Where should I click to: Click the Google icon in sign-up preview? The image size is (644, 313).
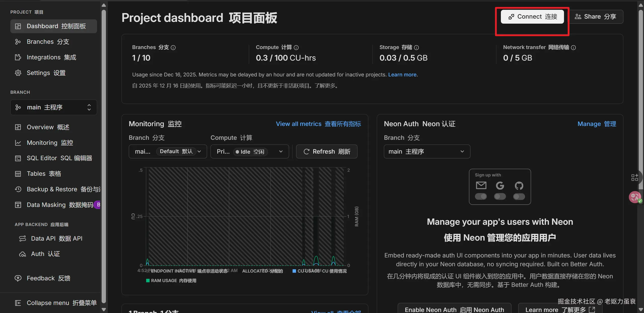(x=500, y=186)
